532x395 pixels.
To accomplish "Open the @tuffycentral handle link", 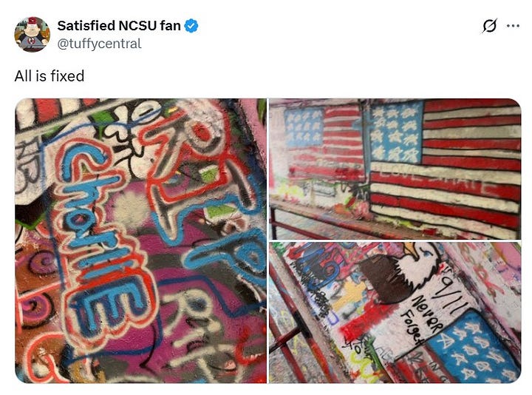I will point(100,44).
